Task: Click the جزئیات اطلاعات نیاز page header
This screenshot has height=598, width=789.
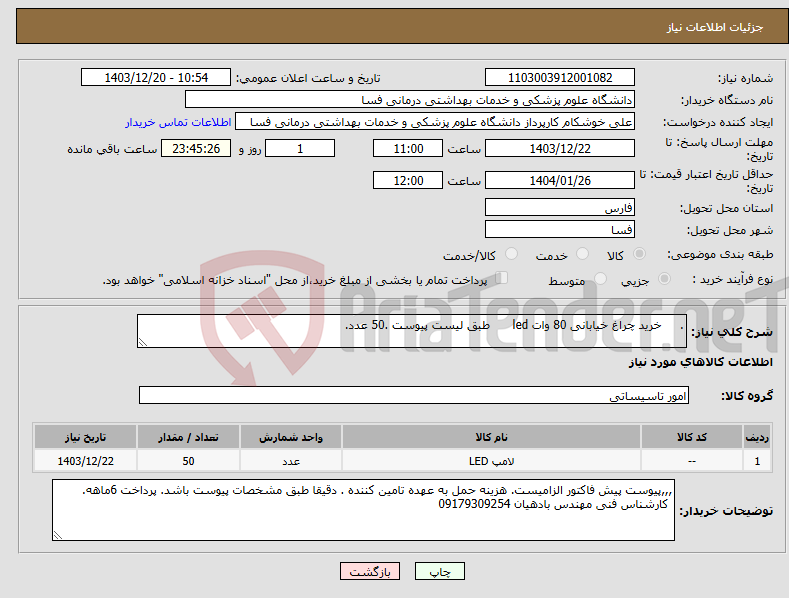Action: 402,27
